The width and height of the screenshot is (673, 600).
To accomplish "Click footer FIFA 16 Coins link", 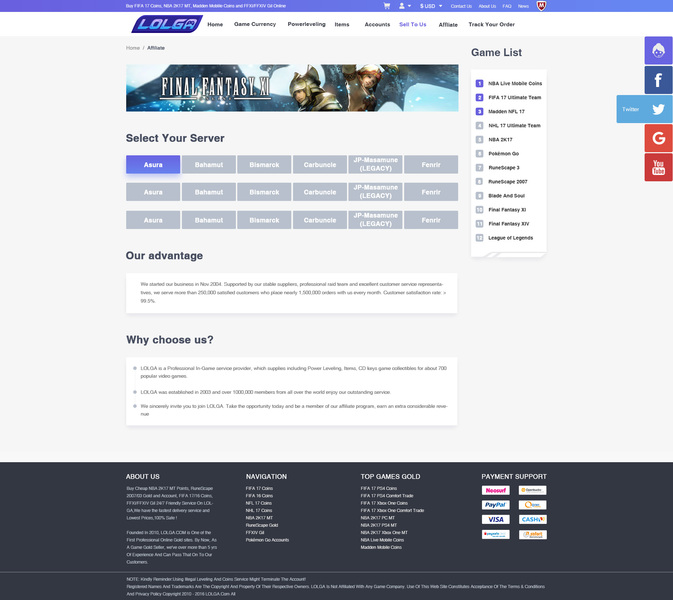I will 259,496.
